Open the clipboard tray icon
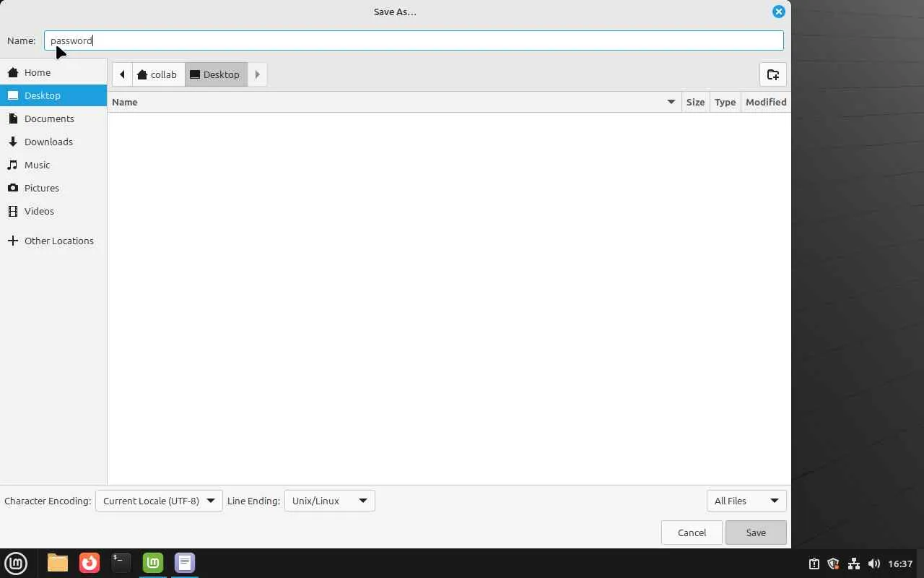This screenshot has height=578, width=924. tap(814, 564)
